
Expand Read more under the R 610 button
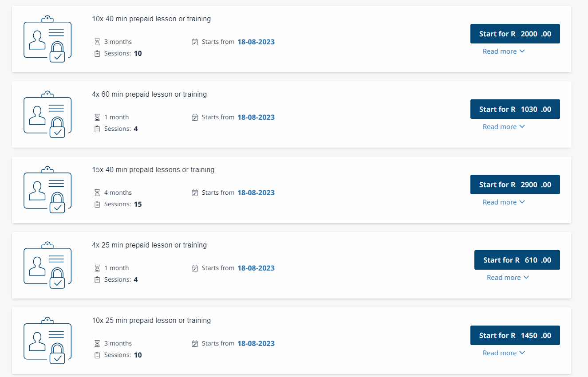[x=508, y=278]
